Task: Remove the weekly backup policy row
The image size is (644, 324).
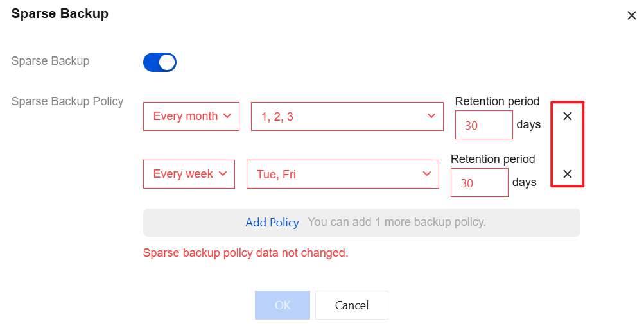Action: tap(568, 174)
